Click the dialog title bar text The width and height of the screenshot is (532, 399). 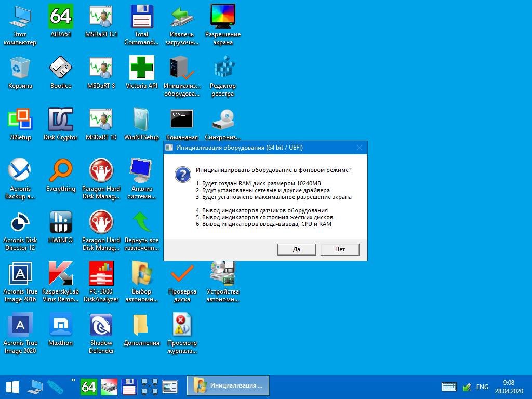pos(240,148)
